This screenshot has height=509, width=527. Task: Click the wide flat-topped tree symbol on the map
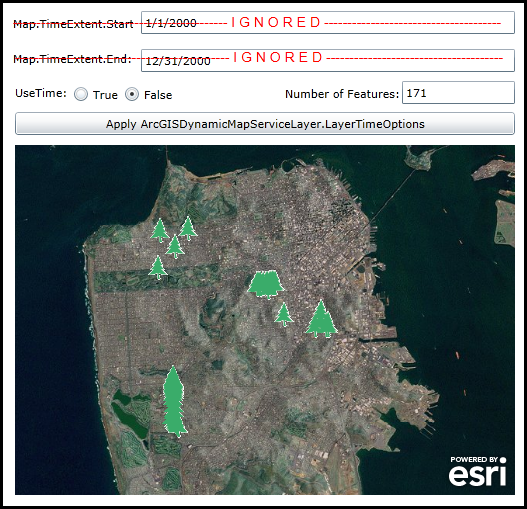(266, 284)
